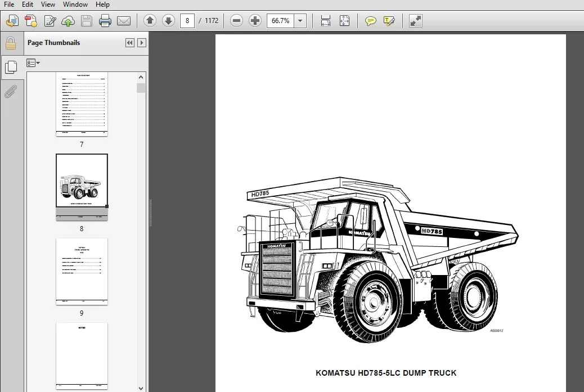584x392 pixels.
Task: Click the total page count 1172
Action: click(x=212, y=20)
